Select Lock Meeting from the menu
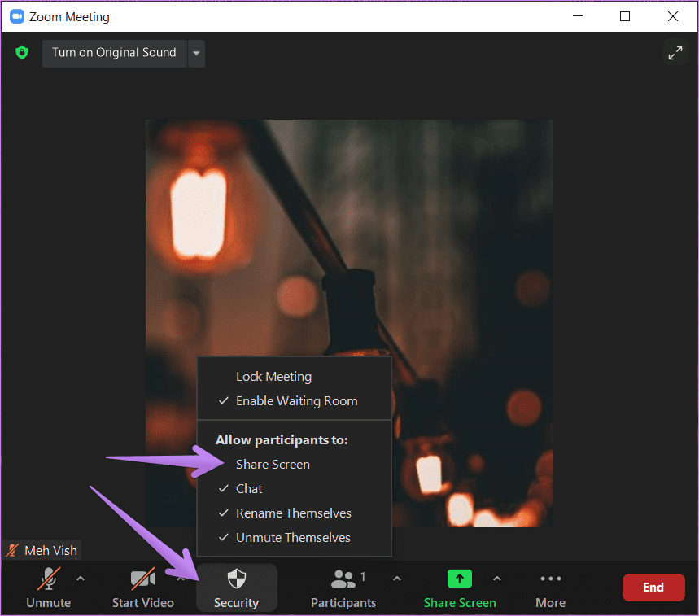The width and height of the screenshot is (699, 616). (x=273, y=376)
